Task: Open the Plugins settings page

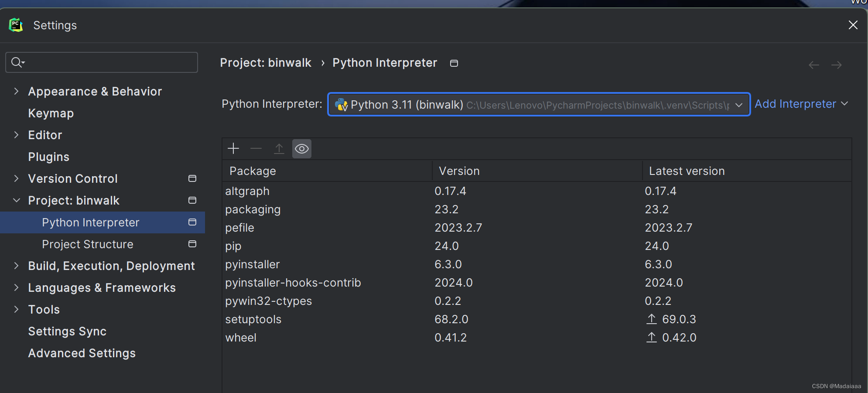Action: pos(49,157)
